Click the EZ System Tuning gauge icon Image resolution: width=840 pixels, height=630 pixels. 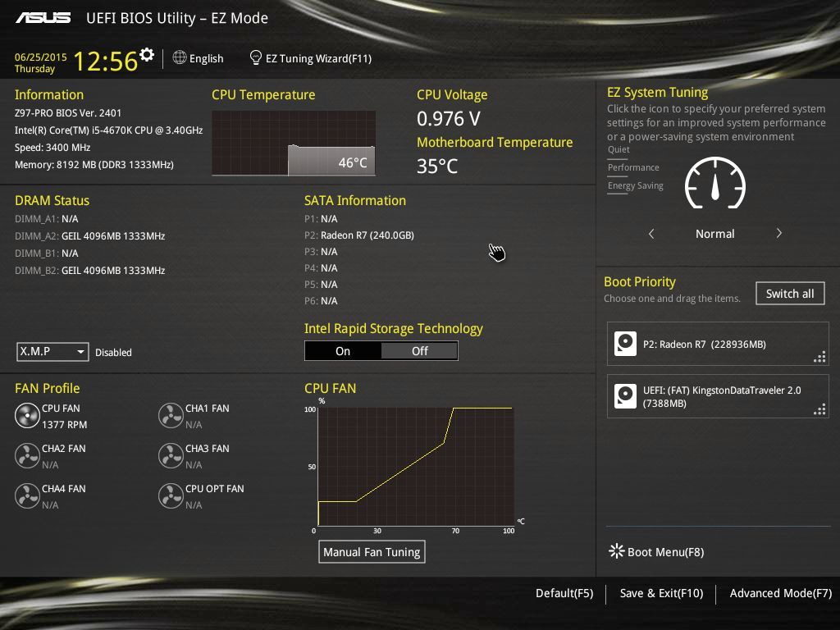(x=715, y=183)
